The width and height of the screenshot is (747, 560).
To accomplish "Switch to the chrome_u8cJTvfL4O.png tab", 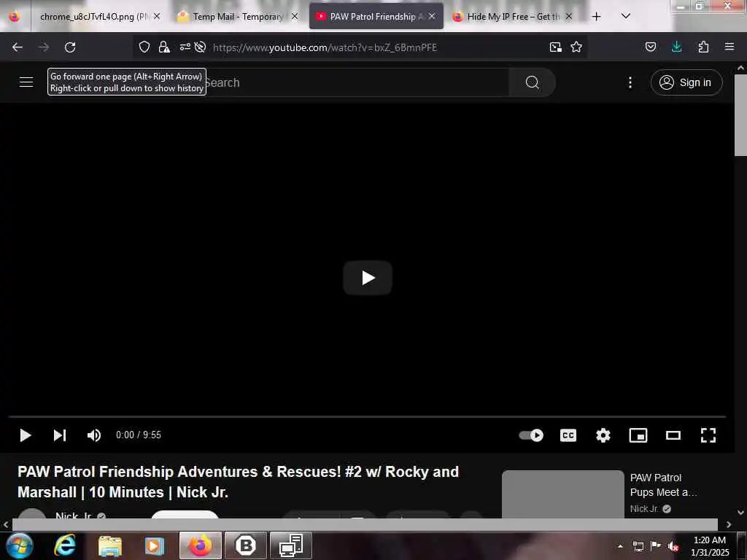I will pos(96,17).
